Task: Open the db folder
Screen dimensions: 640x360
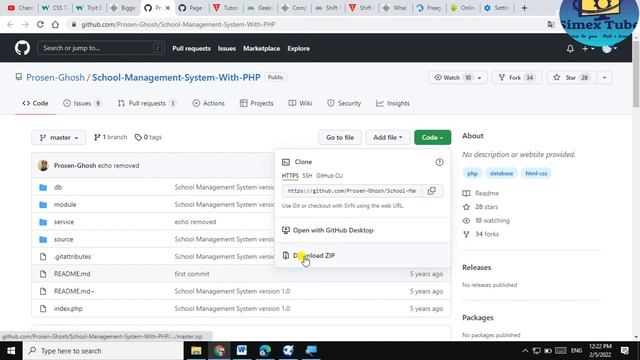Action: click(x=58, y=187)
